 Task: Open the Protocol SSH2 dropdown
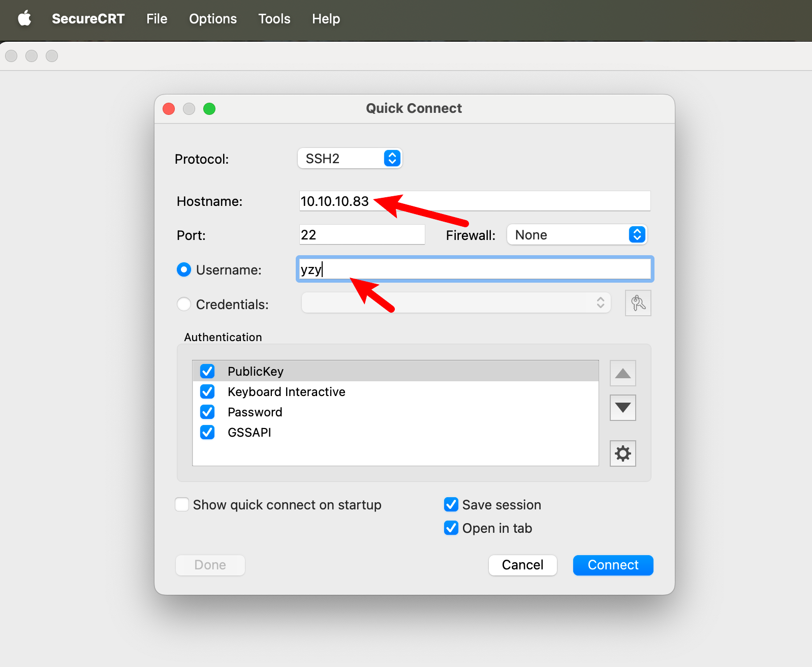tap(350, 159)
